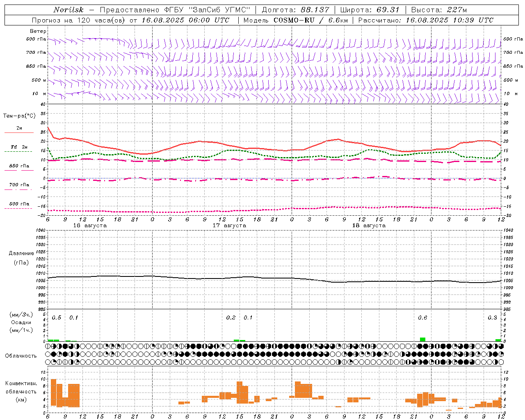Click the solid red '2м' legend line sample
This screenshot has width=525, height=420.
19,132
